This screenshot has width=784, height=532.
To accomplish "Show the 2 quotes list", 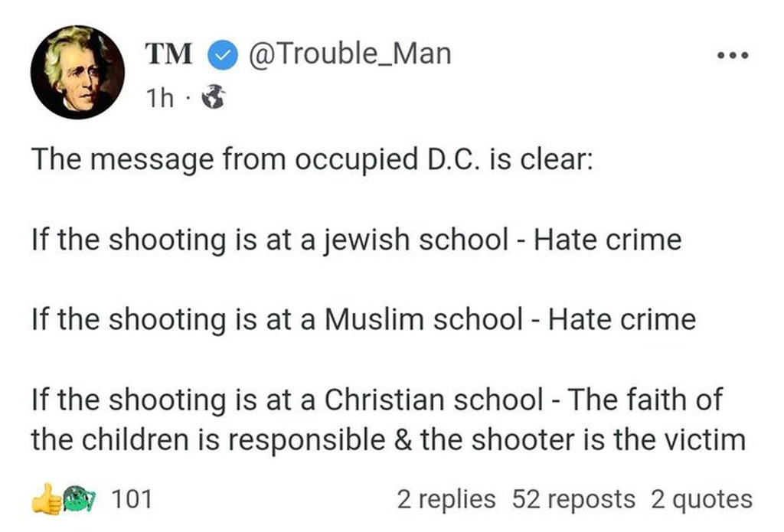I will click(701, 500).
